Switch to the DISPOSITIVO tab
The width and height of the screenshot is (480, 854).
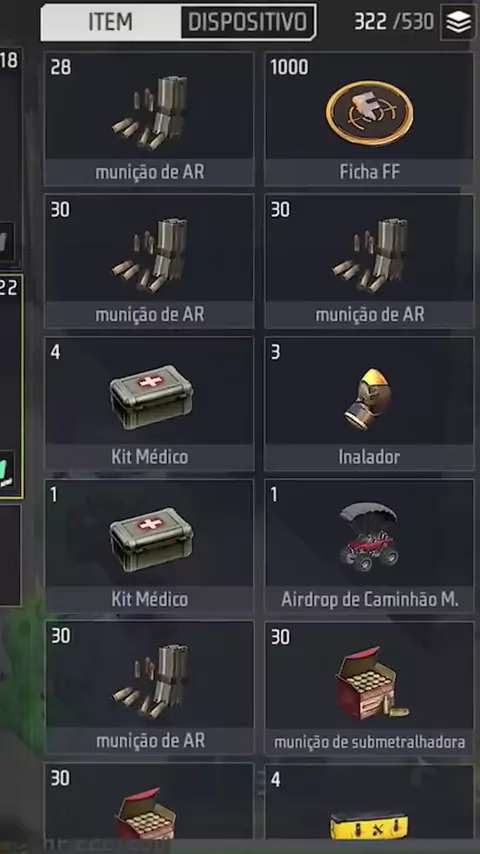(248, 22)
